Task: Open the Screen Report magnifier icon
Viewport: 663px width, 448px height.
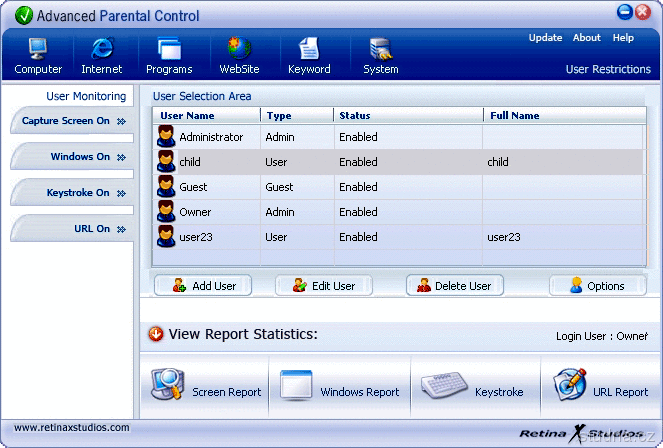Action: [168, 384]
